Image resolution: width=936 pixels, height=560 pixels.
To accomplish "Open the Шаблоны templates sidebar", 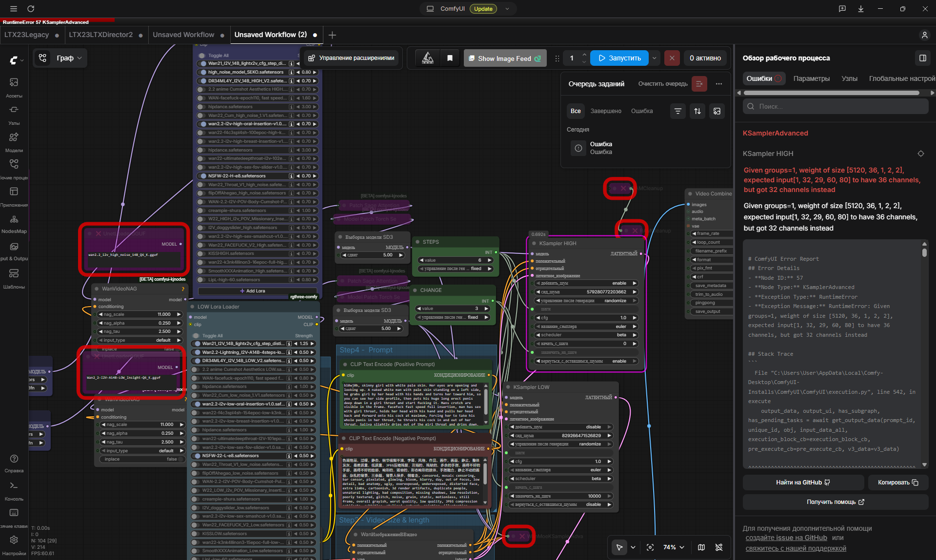I will pos(14,278).
